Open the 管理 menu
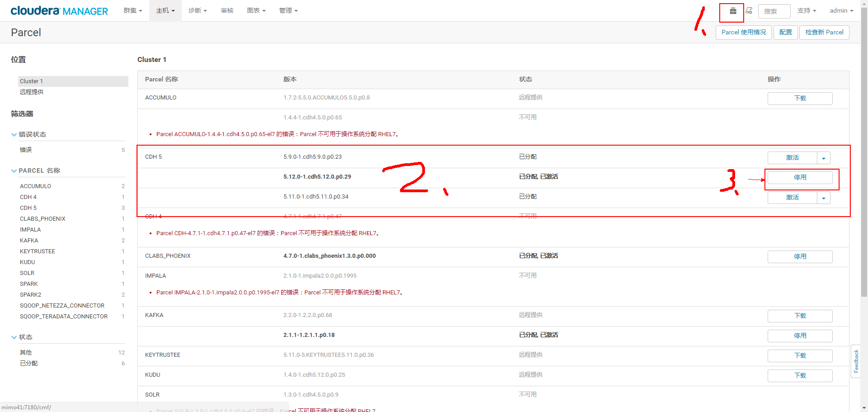This screenshot has height=412, width=868. point(288,10)
